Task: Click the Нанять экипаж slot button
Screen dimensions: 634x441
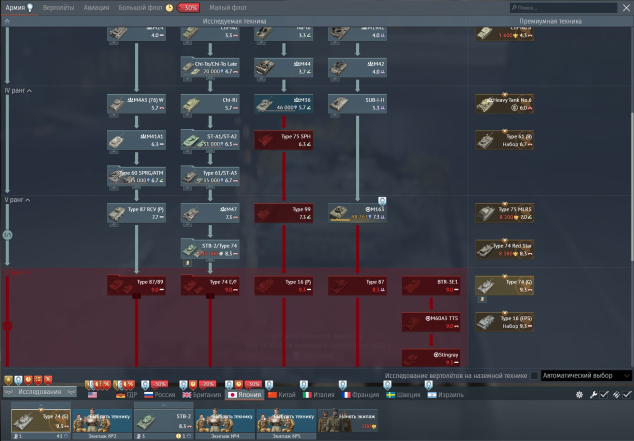Action: [x=348, y=420]
